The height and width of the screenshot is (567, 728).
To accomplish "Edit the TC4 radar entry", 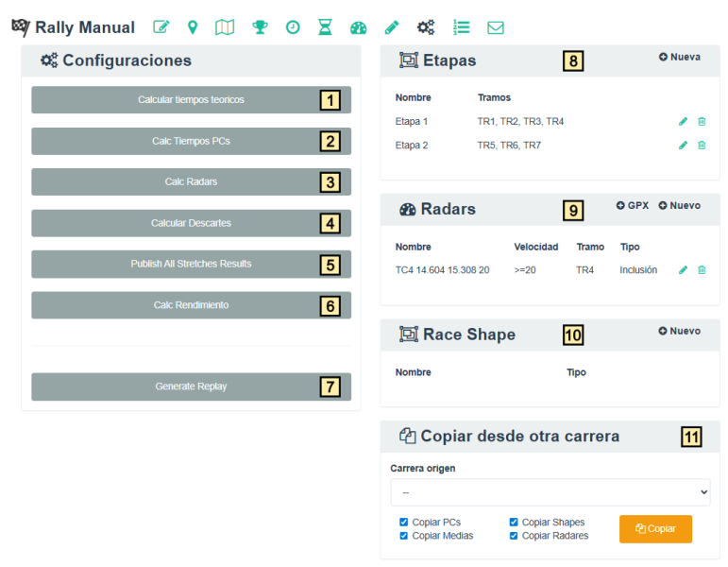I will [x=683, y=269].
